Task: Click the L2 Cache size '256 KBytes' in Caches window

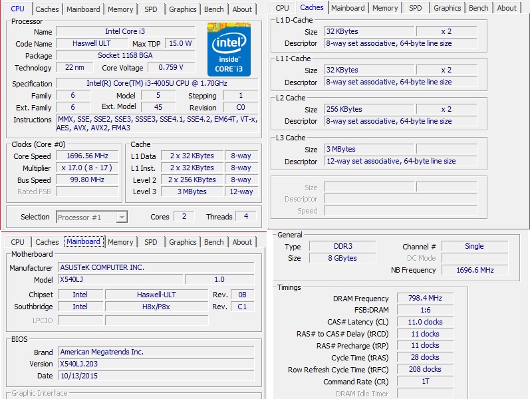Action: pyautogui.click(x=369, y=109)
